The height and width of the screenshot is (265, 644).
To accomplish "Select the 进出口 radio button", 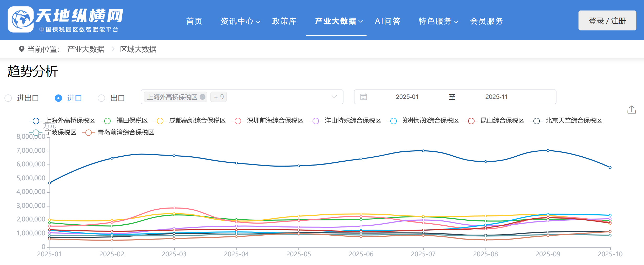I will (8, 98).
